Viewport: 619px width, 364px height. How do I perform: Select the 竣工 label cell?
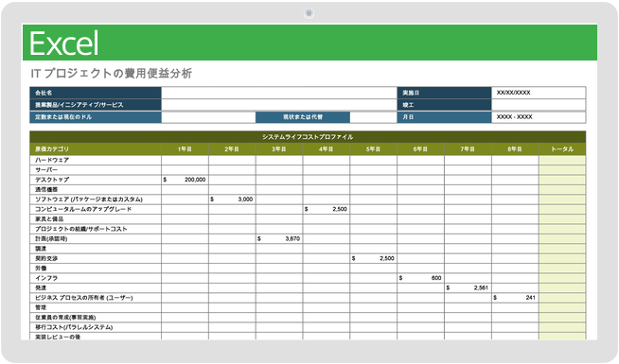coord(444,105)
